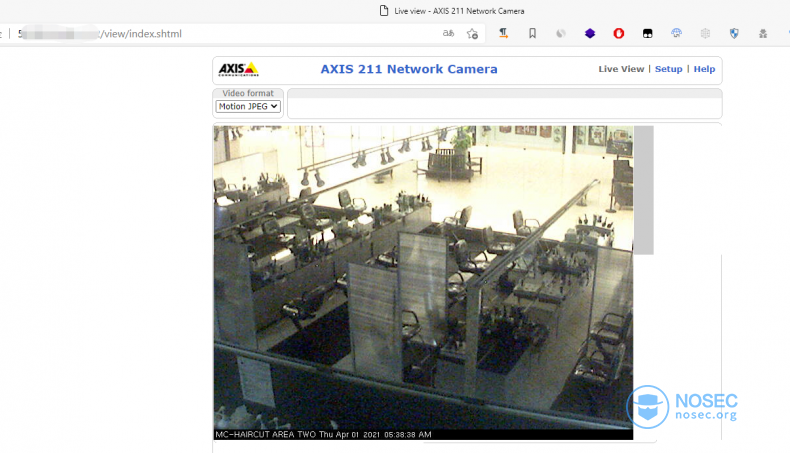The height and width of the screenshot is (453, 790).
Task: Go to camera Setup page
Action: pyautogui.click(x=668, y=69)
